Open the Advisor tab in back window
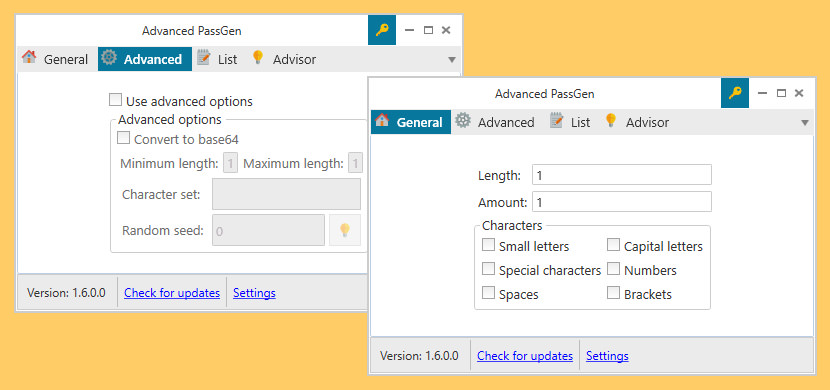This screenshot has height=390, width=830. 284,59
